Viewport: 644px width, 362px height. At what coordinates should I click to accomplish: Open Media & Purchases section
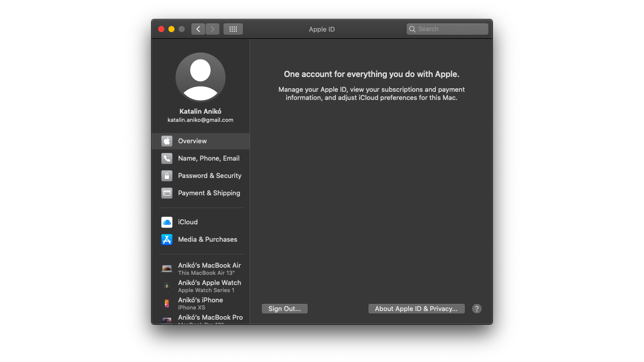coord(201,240)
